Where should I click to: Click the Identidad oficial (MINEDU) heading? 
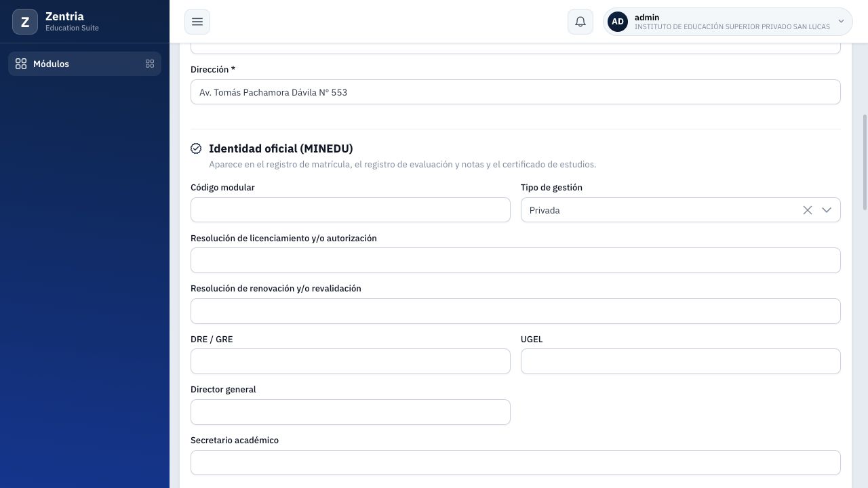click(x=281, y=148)
